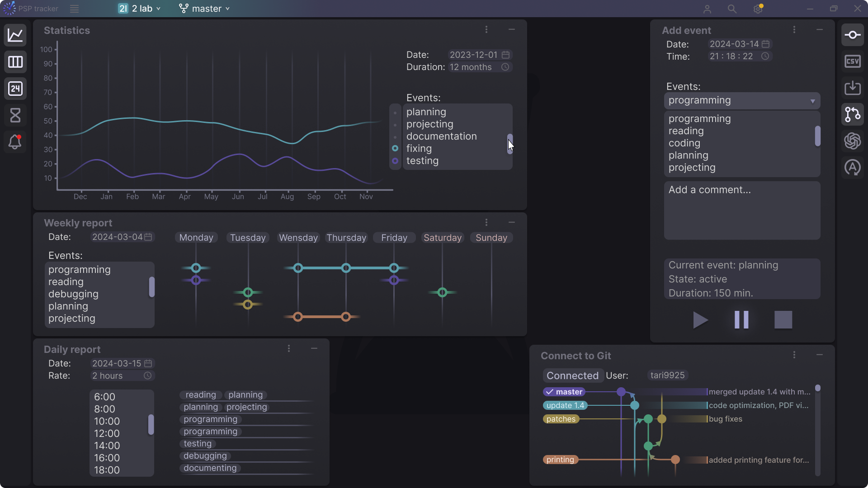
Task: Open the git pull request icon
Action: pyautogui.click(x=852, y=114)
